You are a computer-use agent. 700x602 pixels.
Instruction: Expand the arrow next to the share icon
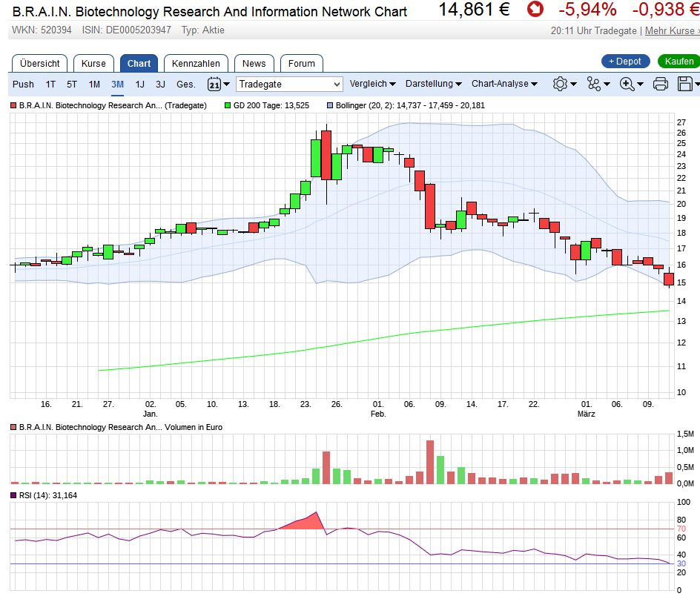coord(607,84)
